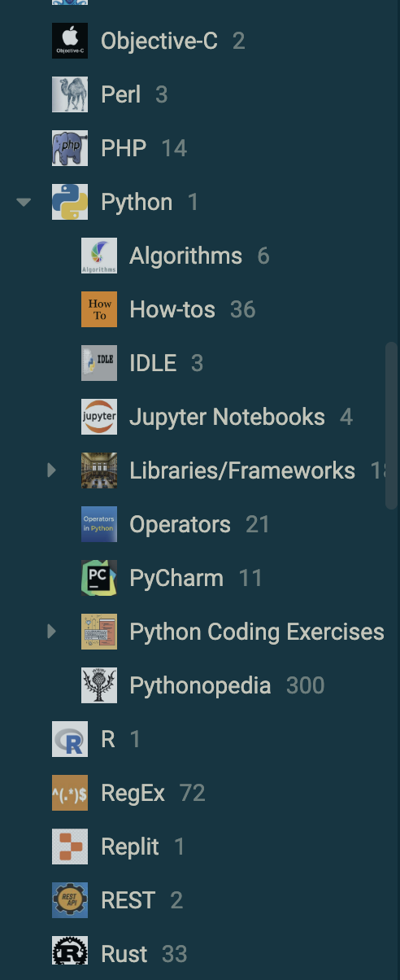Expand the Libraries/Frameworks subfolder
This screenshot has height=980, width=400.
(x=51, y=470)
